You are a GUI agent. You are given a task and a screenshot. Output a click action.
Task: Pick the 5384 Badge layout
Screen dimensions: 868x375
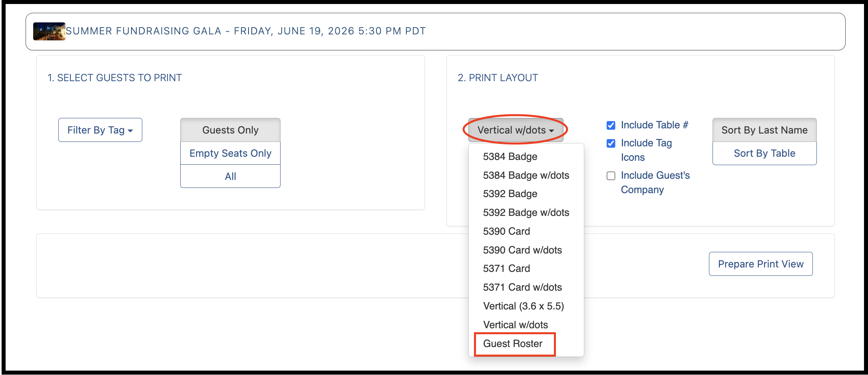pos(526,156)
